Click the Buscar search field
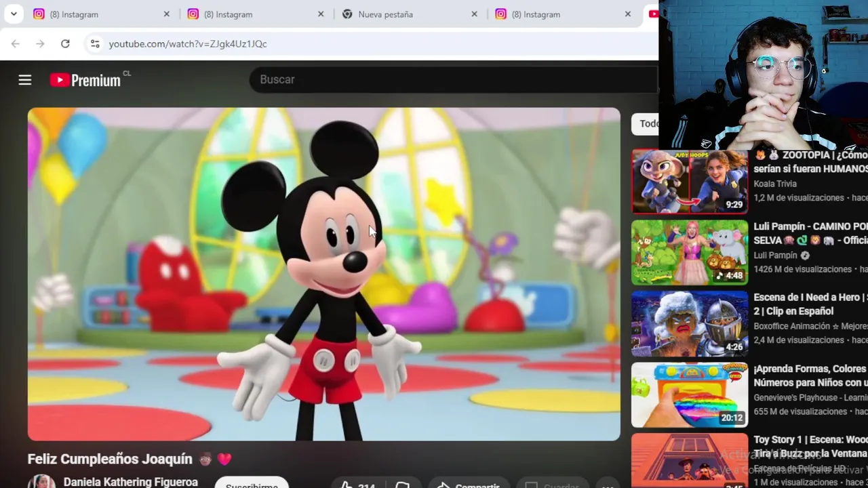 [x=454, y=79]
